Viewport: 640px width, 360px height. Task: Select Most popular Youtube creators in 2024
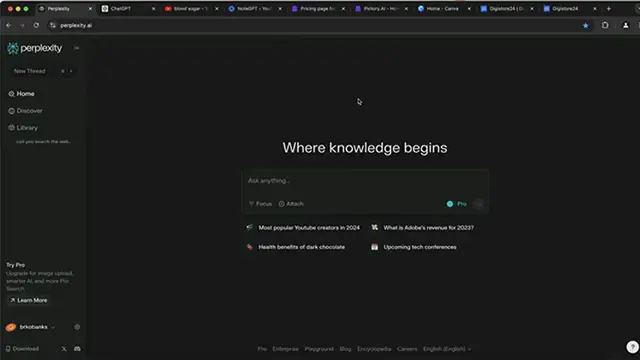tap(303, 228)
